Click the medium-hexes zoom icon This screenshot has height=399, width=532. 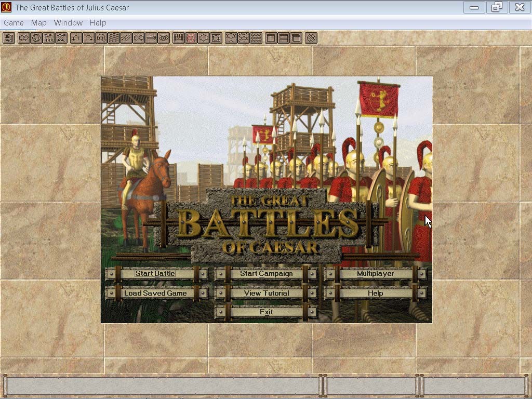pos(244,37)
